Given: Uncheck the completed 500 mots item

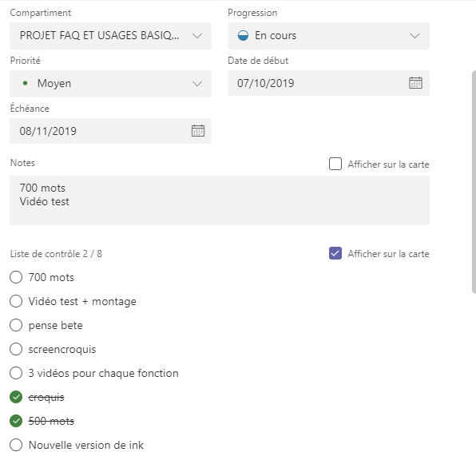Looking at the screenshot, I should pos(16,421).
